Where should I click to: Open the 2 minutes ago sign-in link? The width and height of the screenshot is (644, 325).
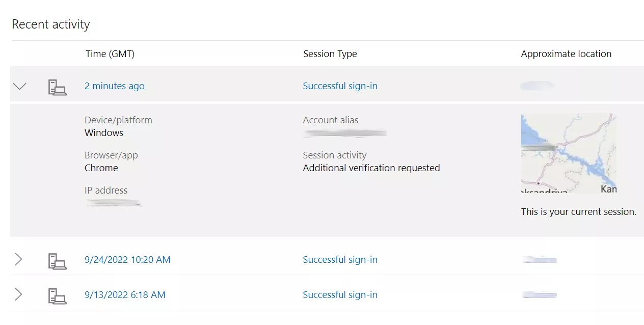click(114, 86)
